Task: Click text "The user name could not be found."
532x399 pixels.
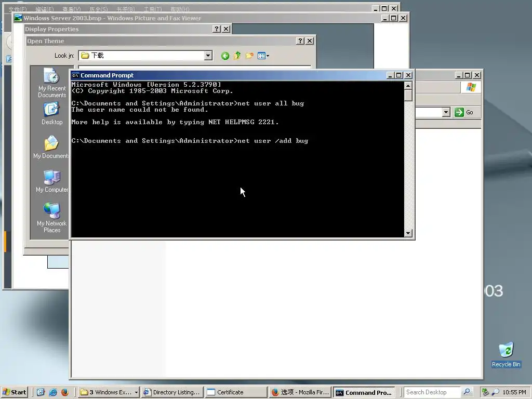Action: pos(139,110)
